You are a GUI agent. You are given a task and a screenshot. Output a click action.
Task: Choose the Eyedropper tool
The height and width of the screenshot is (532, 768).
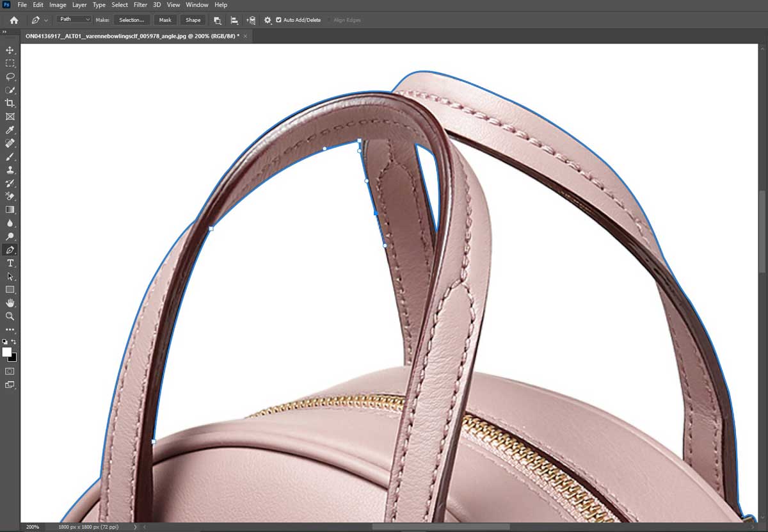10,130
